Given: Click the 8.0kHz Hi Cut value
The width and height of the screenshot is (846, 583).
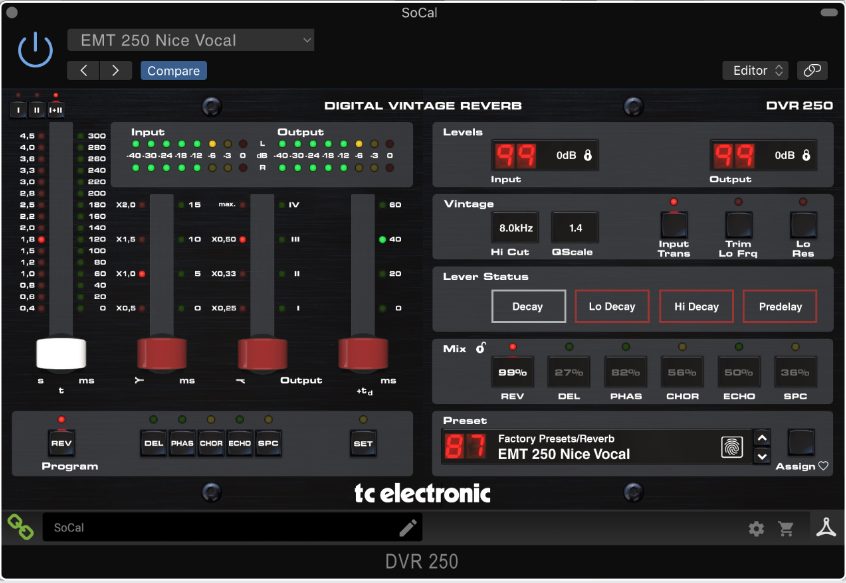Looking at the screenshot, I should (x=515, y=228).
